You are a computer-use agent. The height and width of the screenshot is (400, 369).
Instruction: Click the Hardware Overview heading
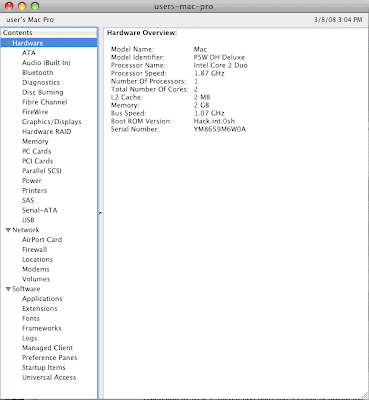tap(142, 33)
